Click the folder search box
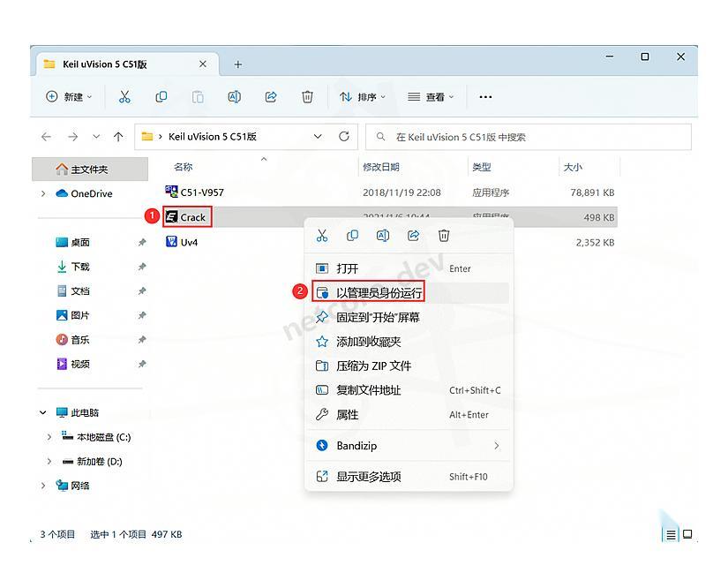The image size is (728, 588). coord(529,137)
